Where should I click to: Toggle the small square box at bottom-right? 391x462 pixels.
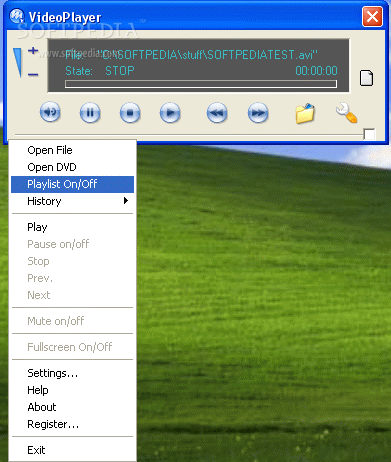click(369, 134)
